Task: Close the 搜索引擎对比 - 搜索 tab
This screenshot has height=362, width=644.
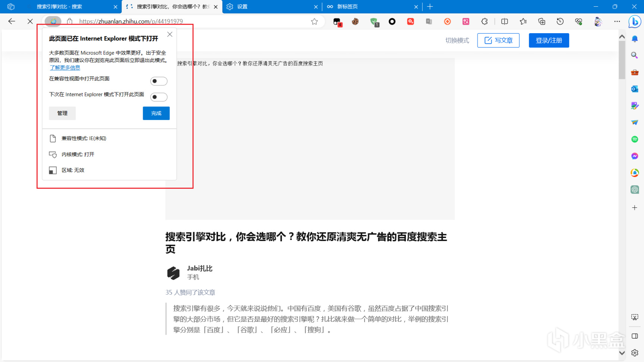Action: (x=115, y=7)
